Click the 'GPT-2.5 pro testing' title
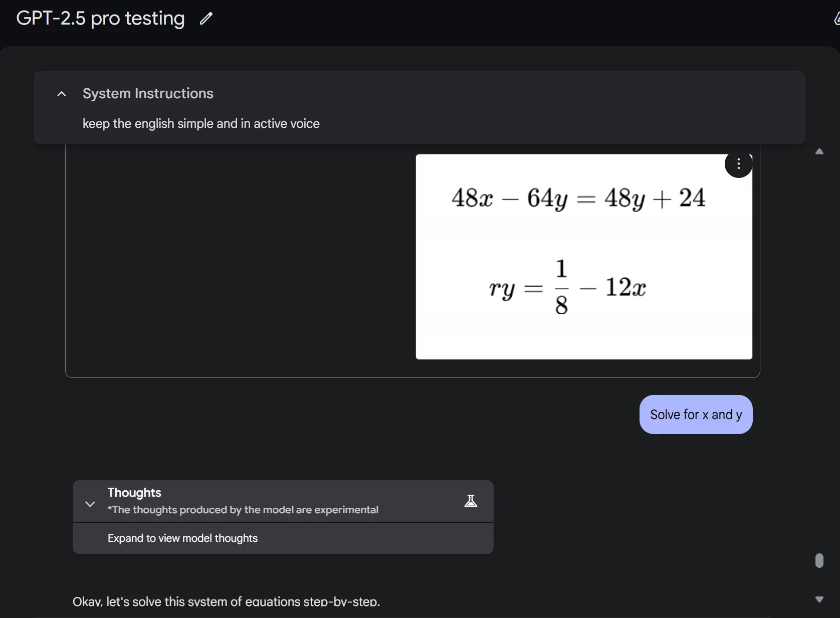The image size is (840, 618). [x=100, y=19]
